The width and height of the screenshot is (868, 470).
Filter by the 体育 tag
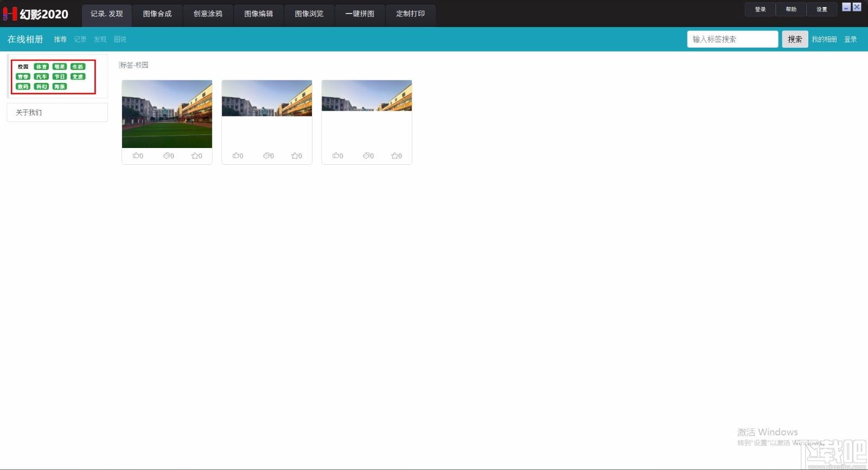(x=41, y=67)
